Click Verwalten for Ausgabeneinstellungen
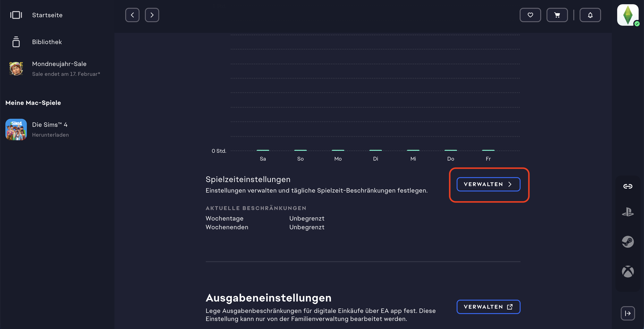 click(488, 307)
